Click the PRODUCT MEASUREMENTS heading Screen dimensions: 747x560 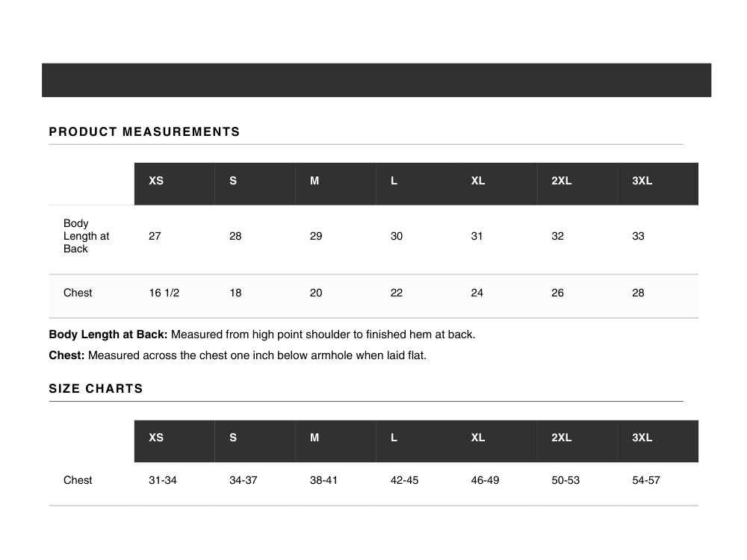point(144,132)
